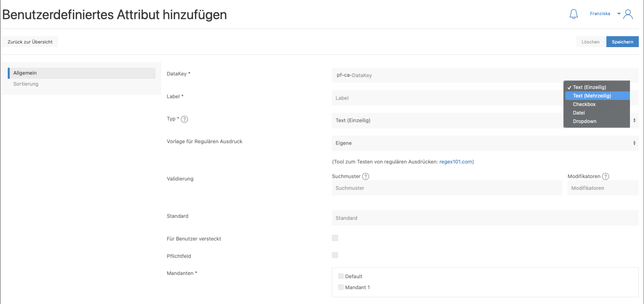Open the regex101.com link
The height and width of the screenshot is (304, 644).
click(455, 162)
